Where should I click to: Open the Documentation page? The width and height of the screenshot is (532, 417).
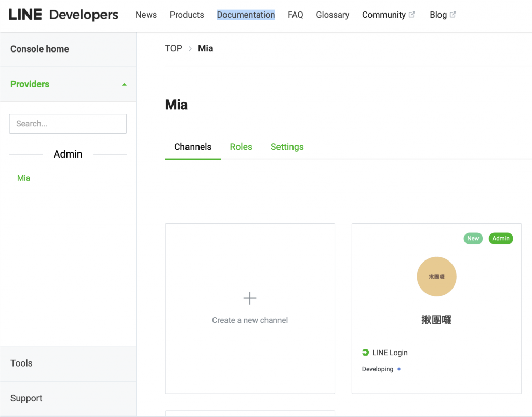point(246,15)
